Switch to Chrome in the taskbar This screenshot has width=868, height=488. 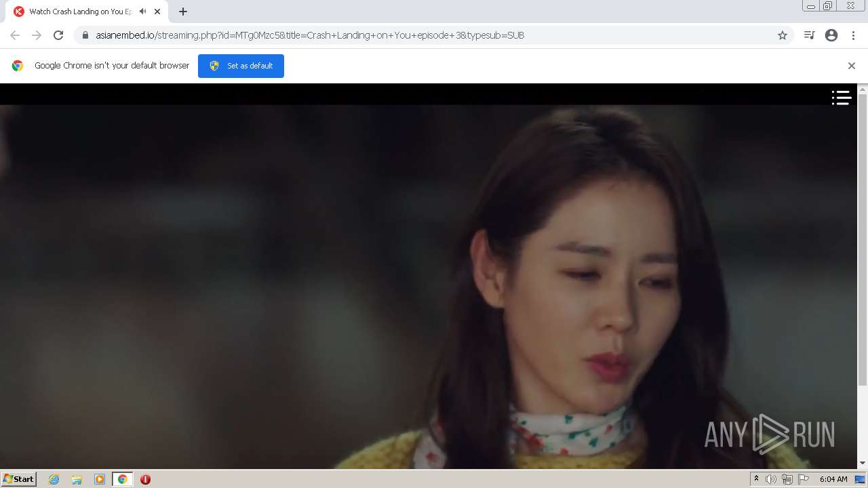click(123, 479)
